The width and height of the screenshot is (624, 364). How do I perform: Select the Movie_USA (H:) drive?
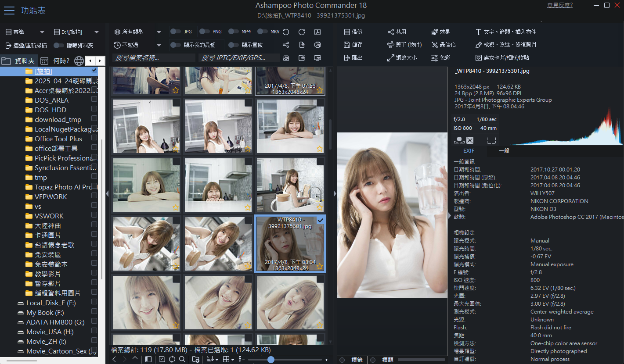pyautogui.click(x=45, y=332)
